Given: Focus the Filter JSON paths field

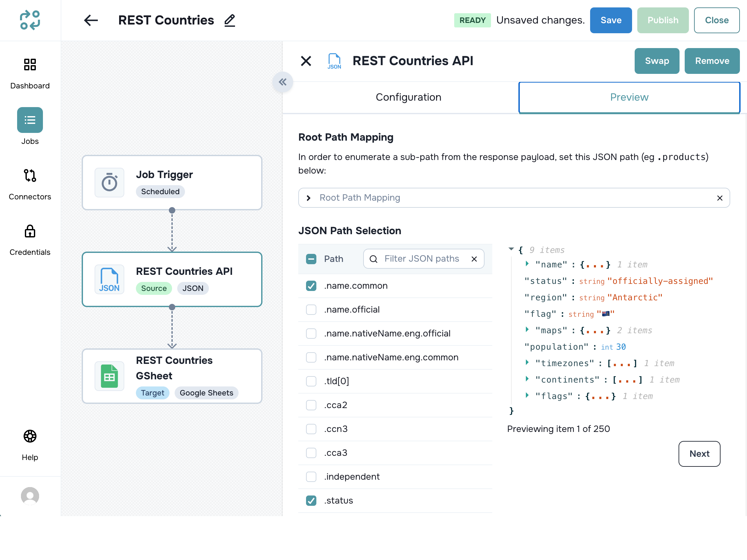Looking at the screenshot, I should (424, 259).
